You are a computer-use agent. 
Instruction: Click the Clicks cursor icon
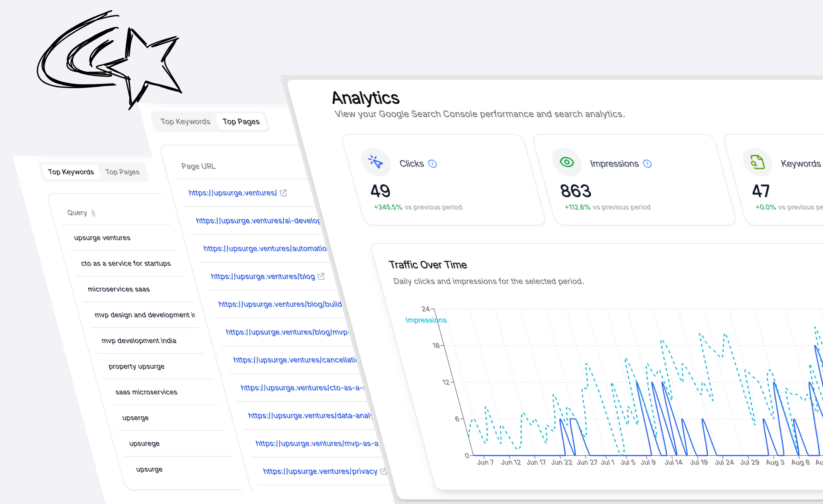point(376,162)
